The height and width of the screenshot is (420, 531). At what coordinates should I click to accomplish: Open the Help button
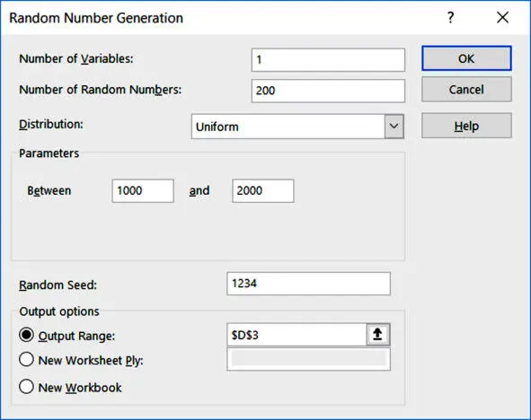pyautogui.click(x=466, y=126)
